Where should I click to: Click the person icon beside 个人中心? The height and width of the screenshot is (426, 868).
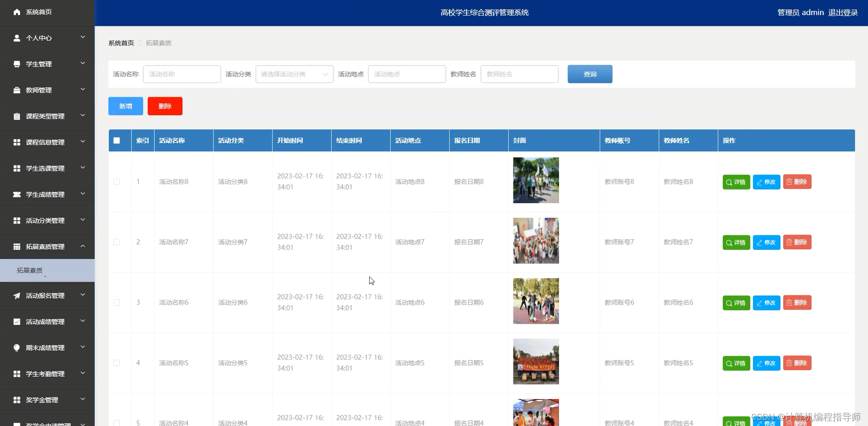17,38
